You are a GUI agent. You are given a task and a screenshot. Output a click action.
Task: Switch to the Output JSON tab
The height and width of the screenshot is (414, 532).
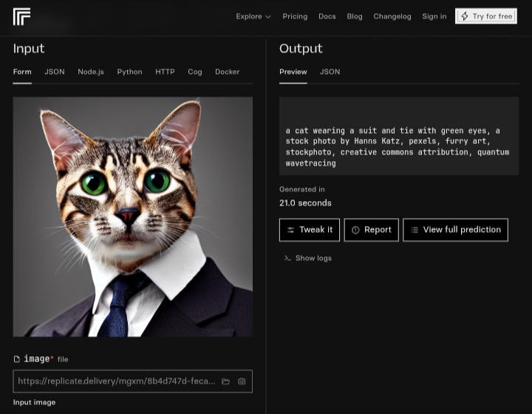click(330, 72)
